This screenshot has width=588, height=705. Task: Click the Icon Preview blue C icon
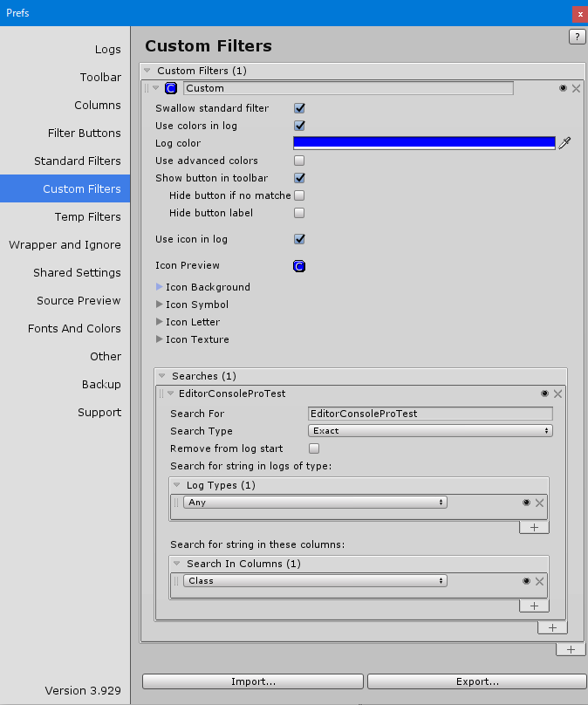coord(299,266)
